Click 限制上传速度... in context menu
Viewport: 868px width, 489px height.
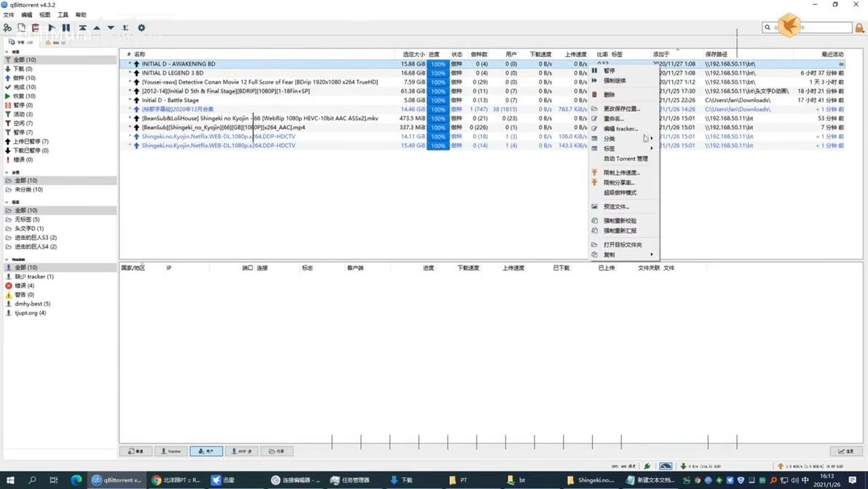[624, 173]
